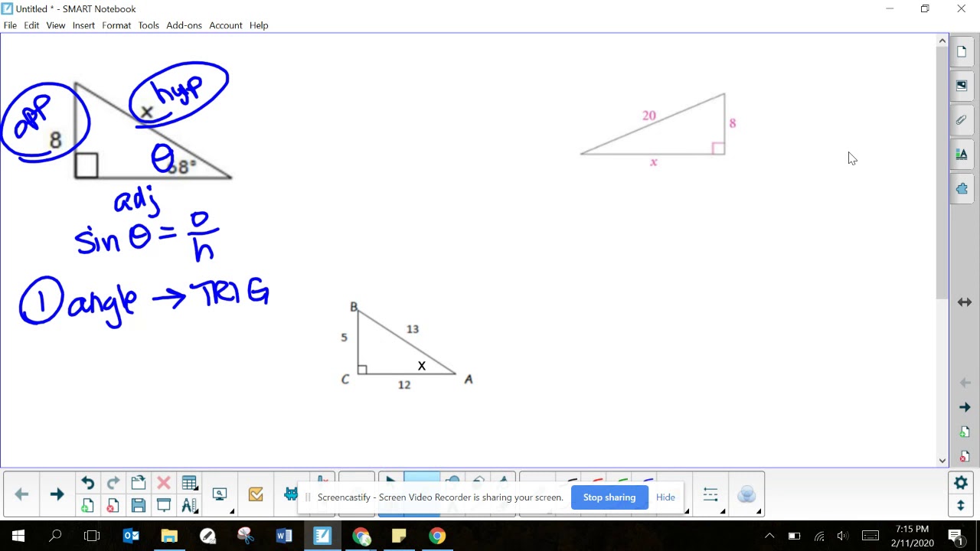Open the Page Sorter tab
Viewport: 980px width, 551px height.
point(962,52)
